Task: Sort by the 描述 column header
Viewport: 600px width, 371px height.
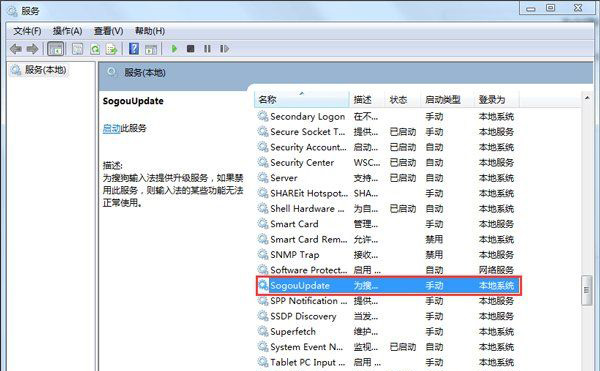Action: click(367, 99)
